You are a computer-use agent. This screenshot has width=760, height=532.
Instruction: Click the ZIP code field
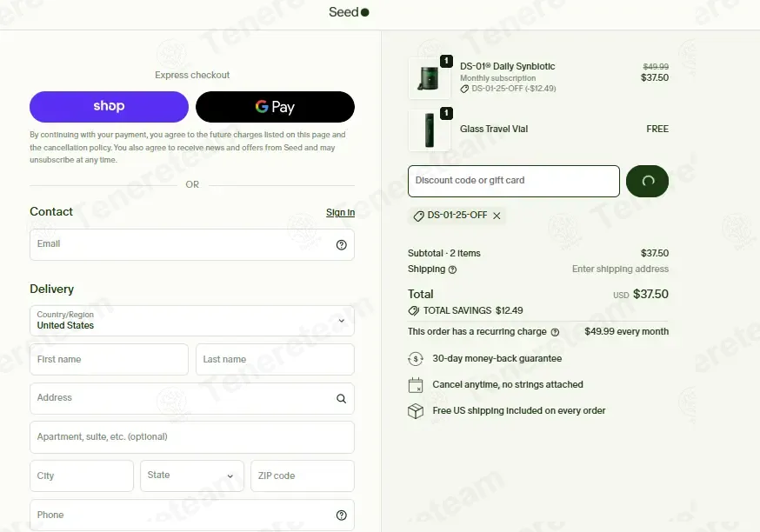point(303,475)
